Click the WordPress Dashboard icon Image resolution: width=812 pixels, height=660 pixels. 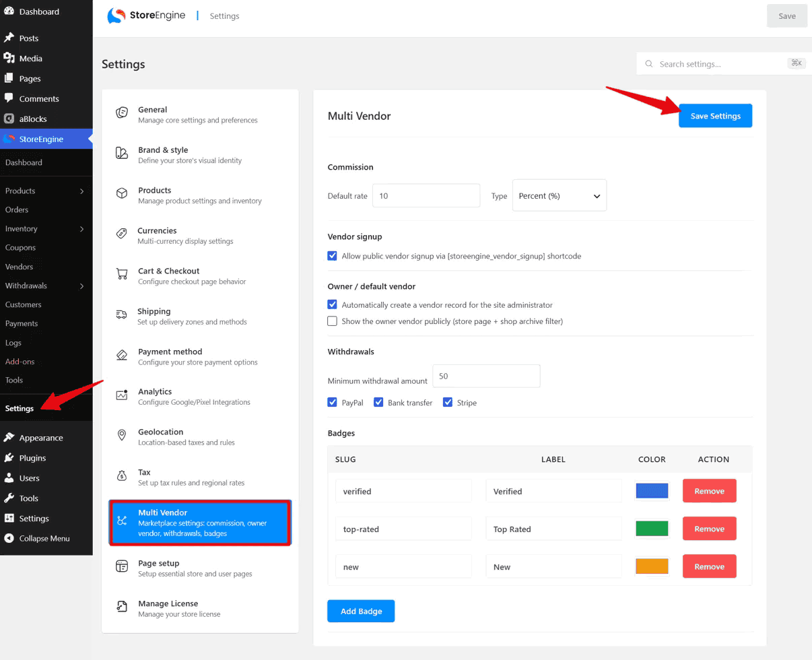tap(9, 11)
